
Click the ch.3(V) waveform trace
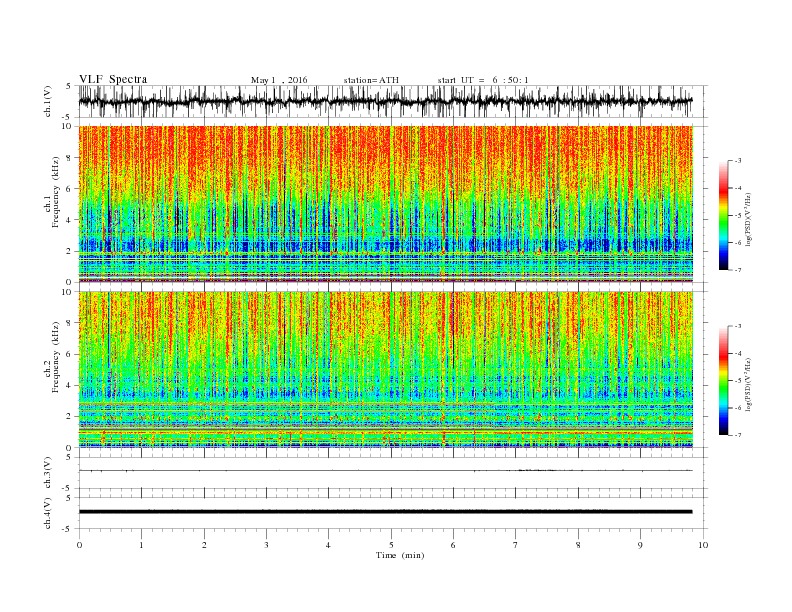coord(386,471)
